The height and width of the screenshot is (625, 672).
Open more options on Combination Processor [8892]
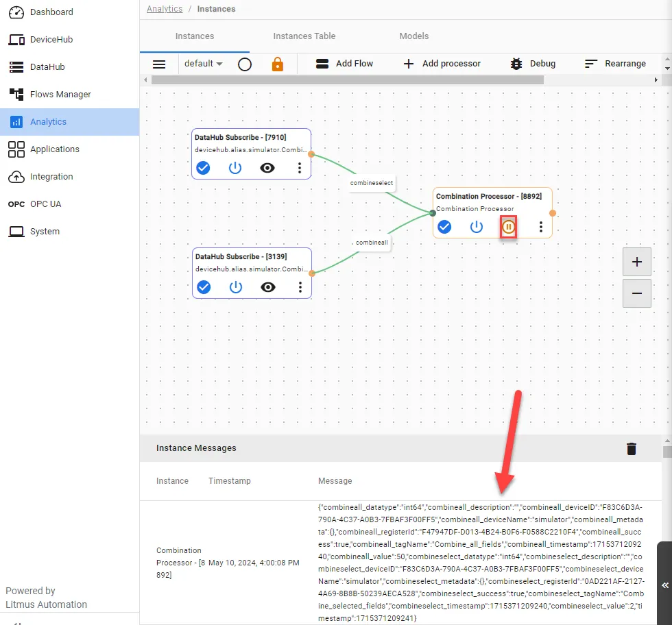tap(541, 227)
